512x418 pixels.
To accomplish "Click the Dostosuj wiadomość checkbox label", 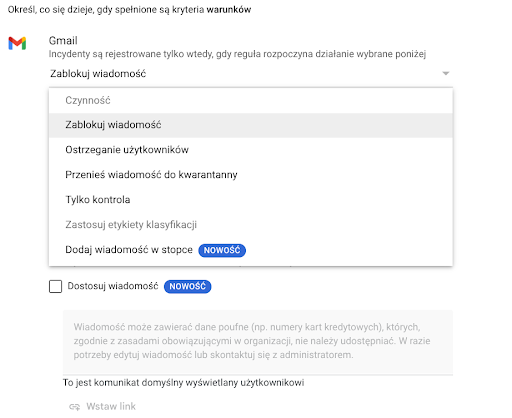I will coord(113,286).
